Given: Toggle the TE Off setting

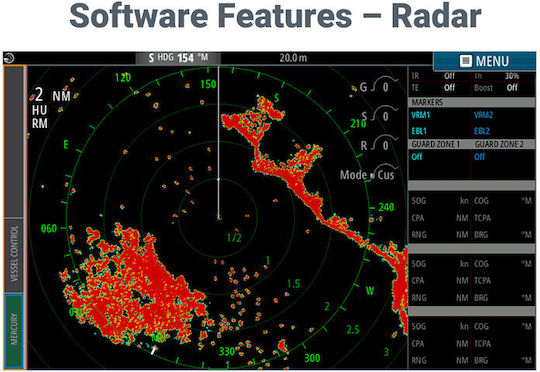Looking at the screenshot, I should pyautogui.click(x=449, y=87).
